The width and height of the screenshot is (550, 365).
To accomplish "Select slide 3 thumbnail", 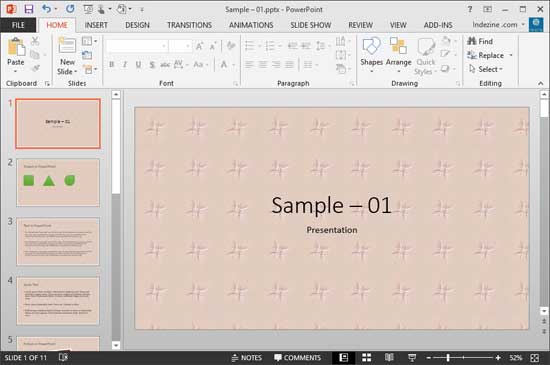I will (x=58, y=241).
